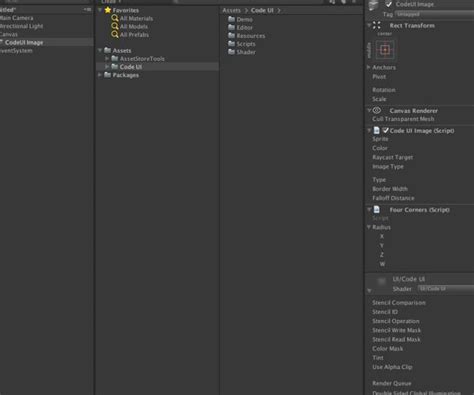
Task: Open All Models favorite search
Action: pyautogui.click(x=134, y=26)
